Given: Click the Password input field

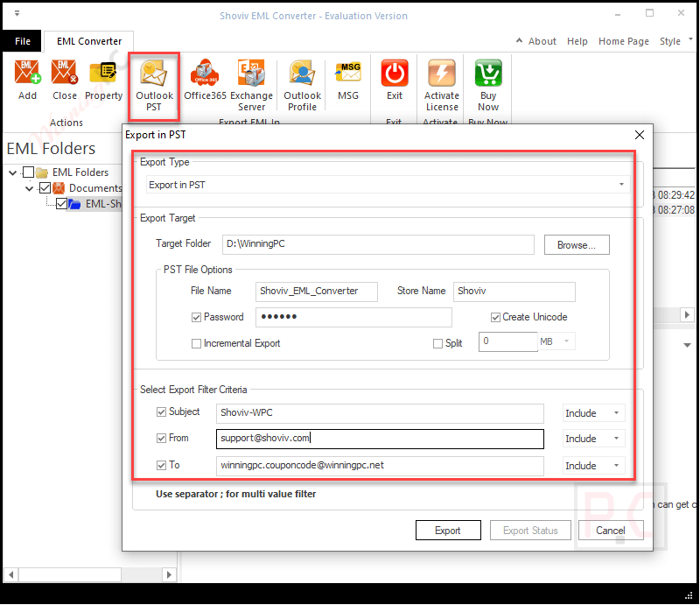Looking at the screenshot, I should 353,317.
